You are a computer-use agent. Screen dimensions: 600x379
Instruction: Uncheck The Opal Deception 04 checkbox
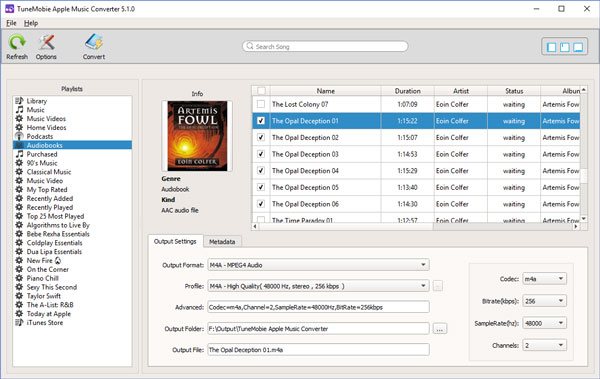point(261,171)
